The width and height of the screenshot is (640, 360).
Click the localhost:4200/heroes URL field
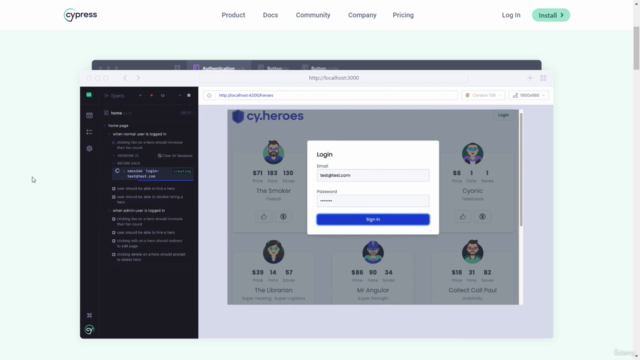click(336, 96)
